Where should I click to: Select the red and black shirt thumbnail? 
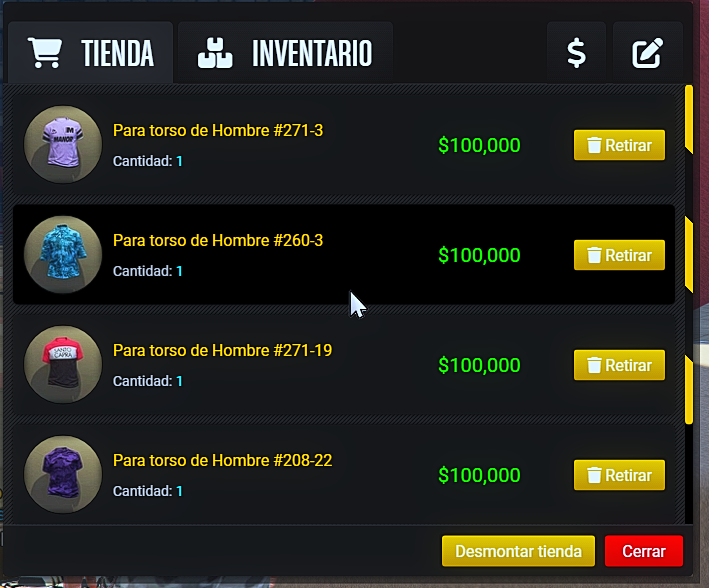click(x=63, y=365)
